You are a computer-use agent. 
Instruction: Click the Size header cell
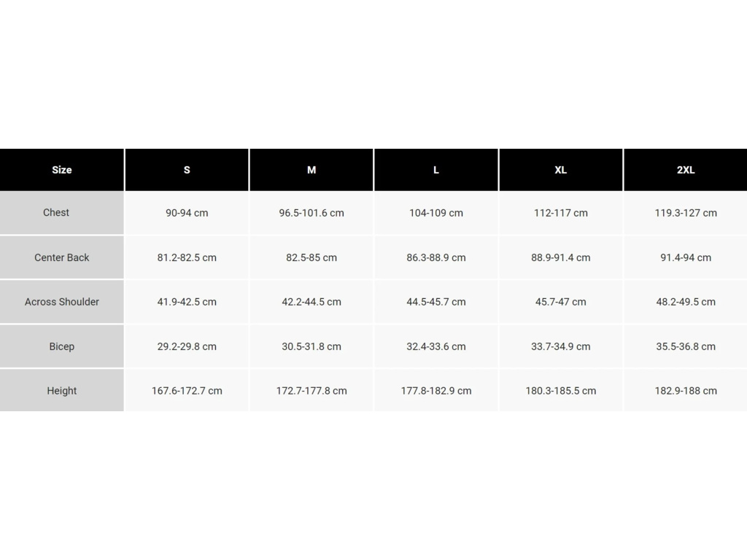tap(62, 170)
